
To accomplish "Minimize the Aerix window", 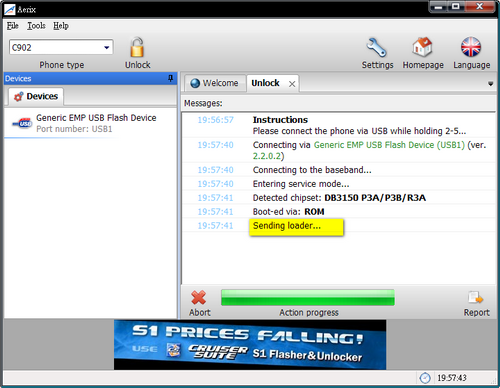I will [438, 7].
